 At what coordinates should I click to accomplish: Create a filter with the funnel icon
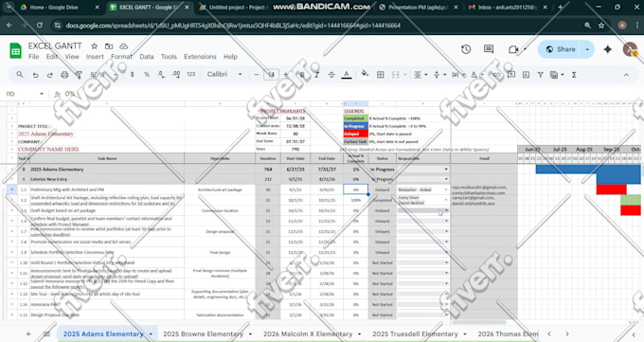541,75
